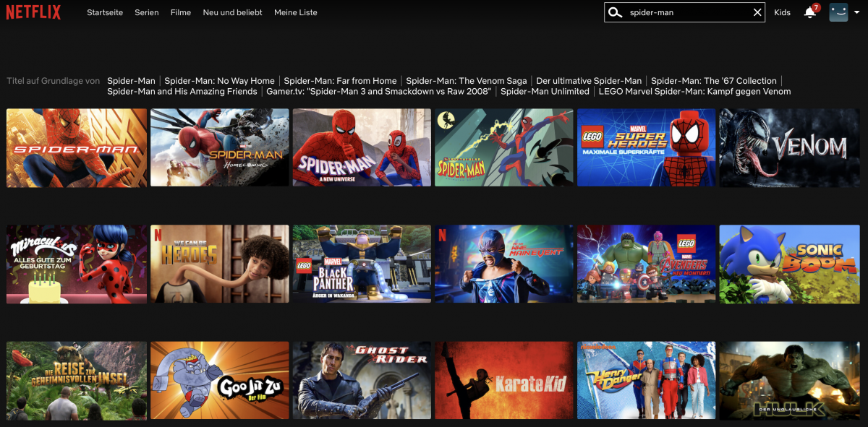This screenshot has width=868, height=427.
Task: Select Spider-Man: The '67 Collection suggestion
Action: click(714, 81)
